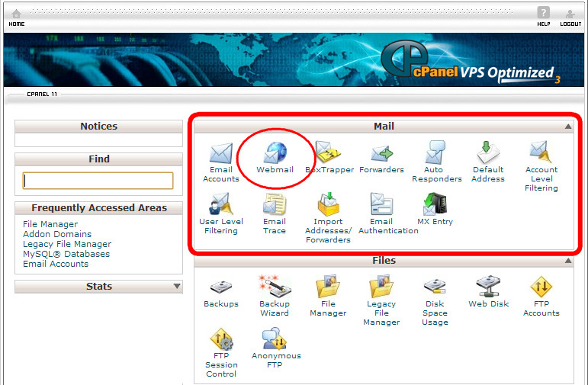Screen dimensions: 588x385
Task: Go to the cPanel Home page
Action: pyautogui.click(x=17, y=18)
